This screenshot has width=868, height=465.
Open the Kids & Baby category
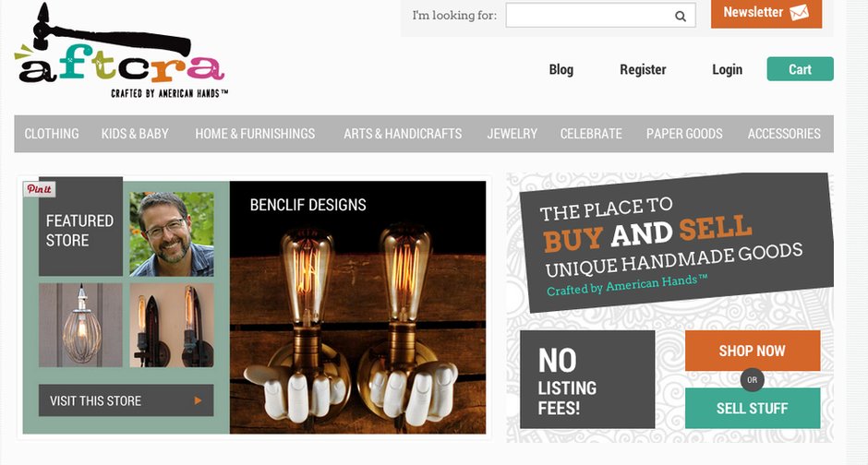coord(135,134)
